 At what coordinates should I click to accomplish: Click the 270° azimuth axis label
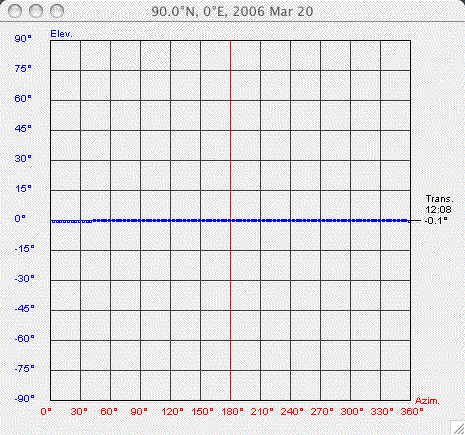pyautogui.click(x=322, y=412)
